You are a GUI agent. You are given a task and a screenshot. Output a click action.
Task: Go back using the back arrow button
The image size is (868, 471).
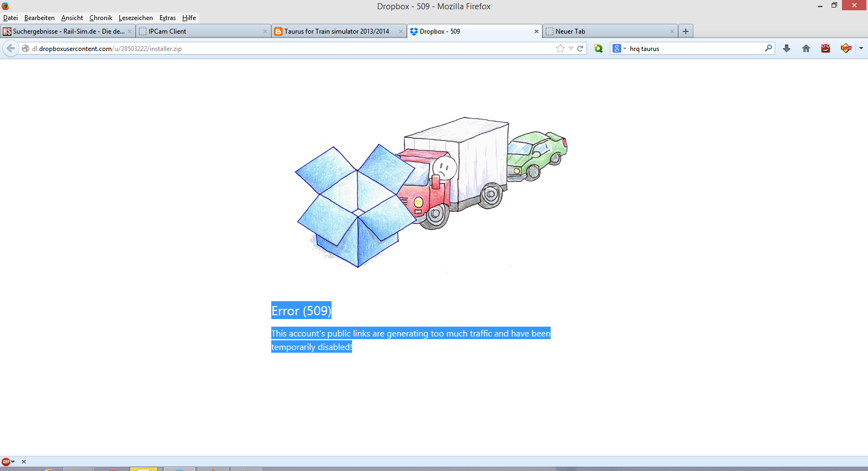coord(11,48)
